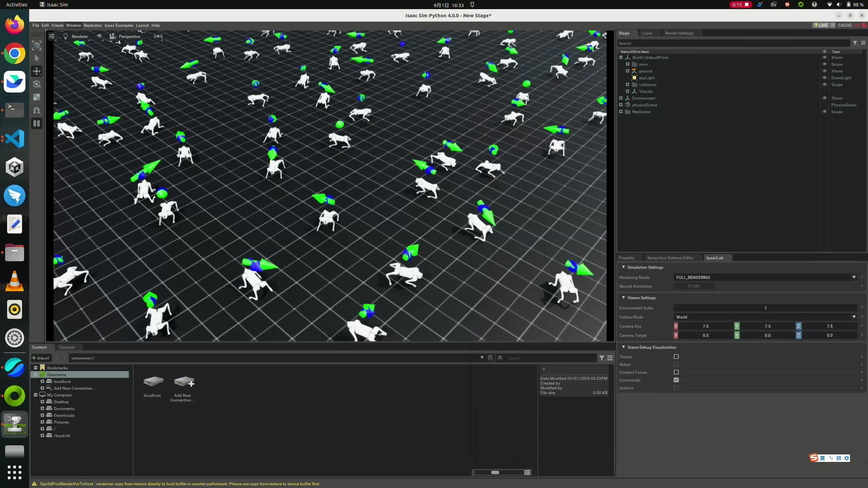This screenshot has width=868, height=488.
Task: Expand the envs scope in Stage tree
Action: pos(628,64)
